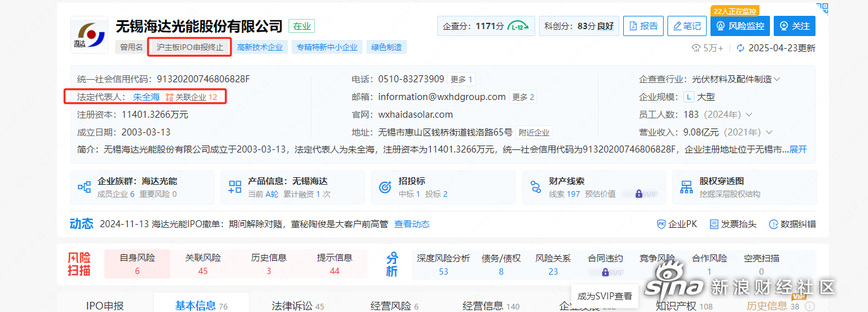The width and height of the screenshot is (868, 312).
Task: Click the 关注 follow button
Action: pos(795,26)
